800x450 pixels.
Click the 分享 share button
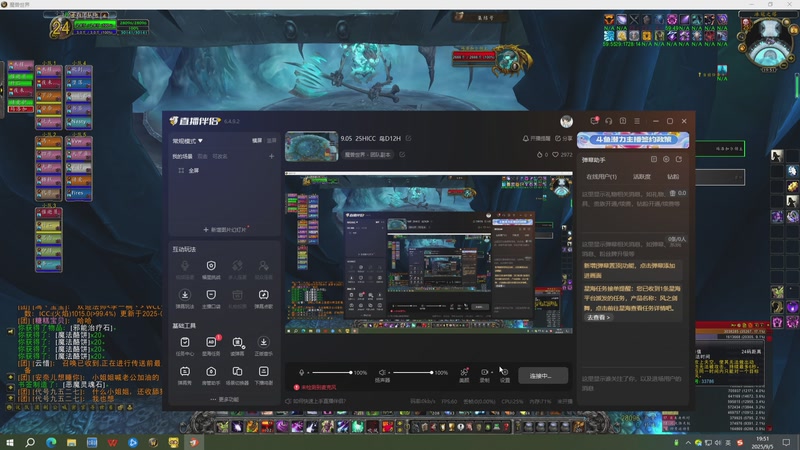[x=564, y=138]
